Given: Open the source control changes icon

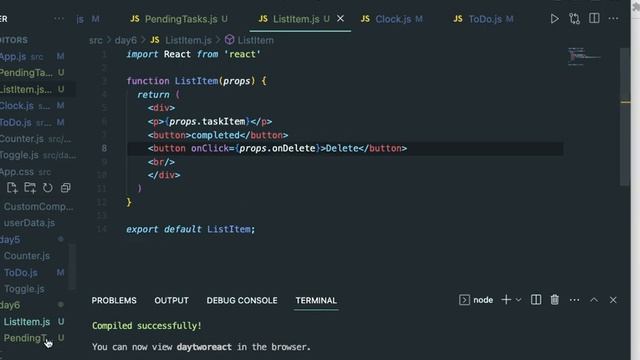Looking at the screenshot, I should tap(574, 19).
